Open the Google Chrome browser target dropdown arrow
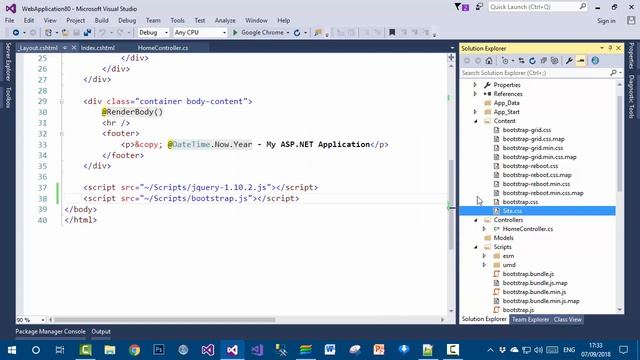640x360 pixels. click(x=288, y=33)
